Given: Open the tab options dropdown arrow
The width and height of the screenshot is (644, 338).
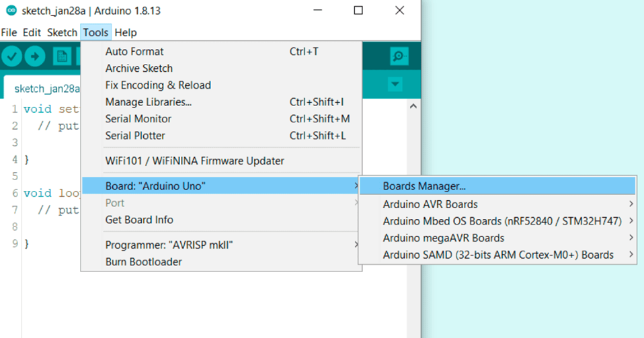Looking at the screenshot, I should pos(395,85).
